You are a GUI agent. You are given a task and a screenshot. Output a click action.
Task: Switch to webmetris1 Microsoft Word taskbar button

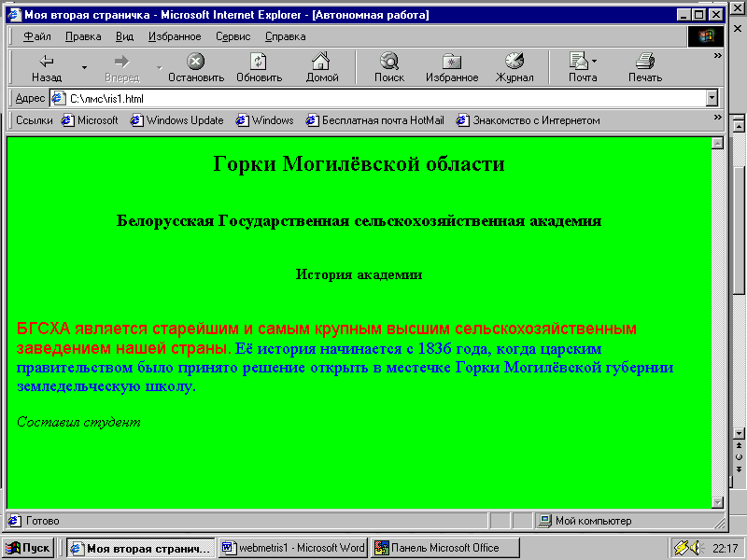(293, 548)
